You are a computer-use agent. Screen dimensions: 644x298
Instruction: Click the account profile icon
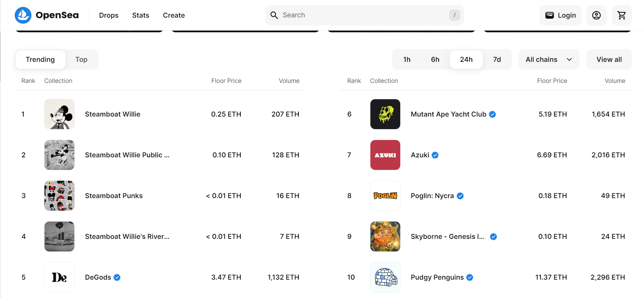click(x=596, y=15)
